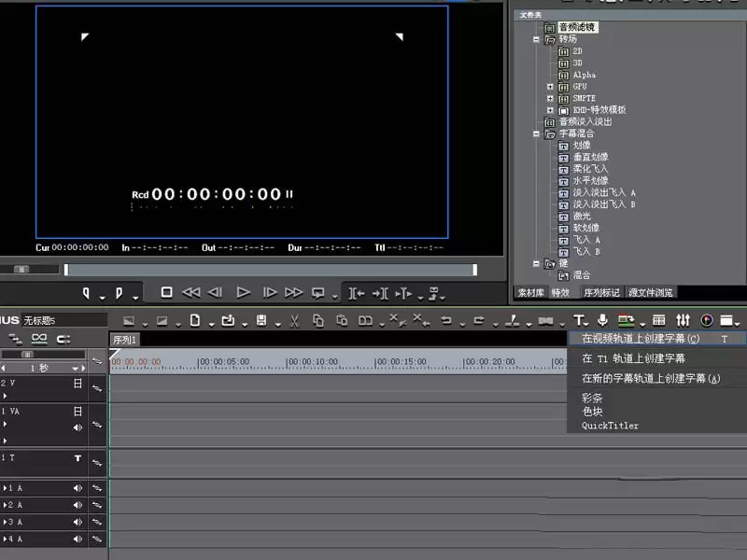
Task: Open the audio mixer sliders icon
Action: (x=683, y=320)
